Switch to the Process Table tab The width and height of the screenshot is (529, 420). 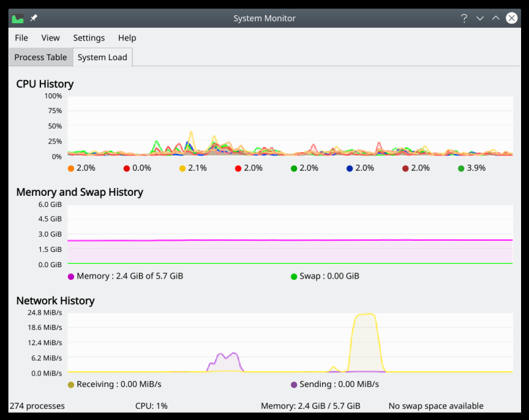41,58
